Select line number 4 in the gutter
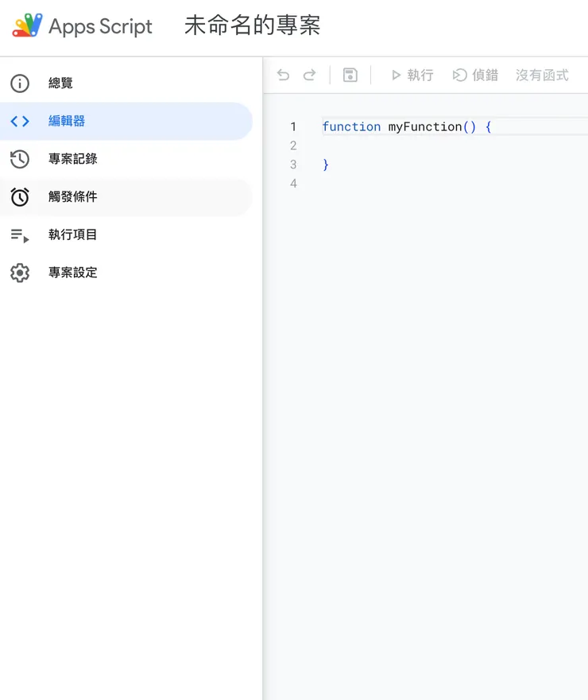 (x=293, y=184)
